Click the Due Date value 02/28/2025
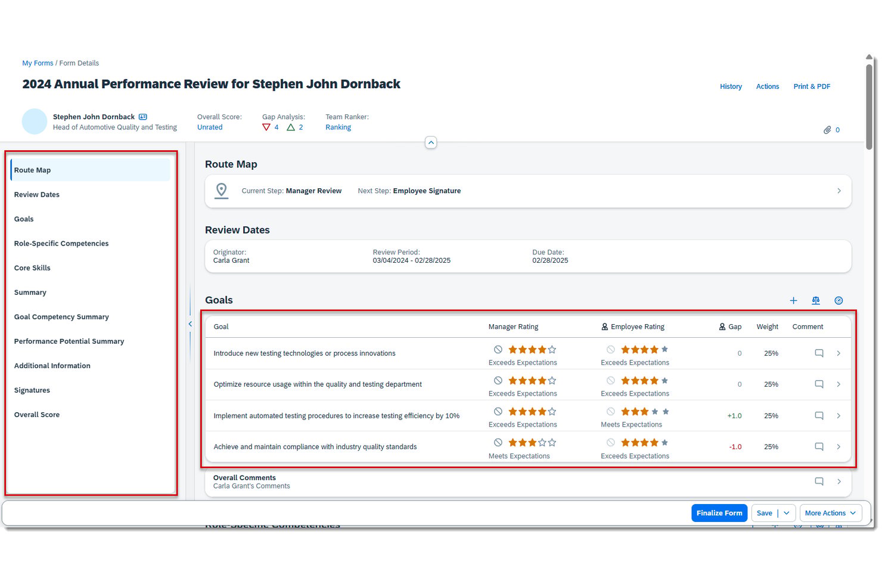 click(550, 261)
